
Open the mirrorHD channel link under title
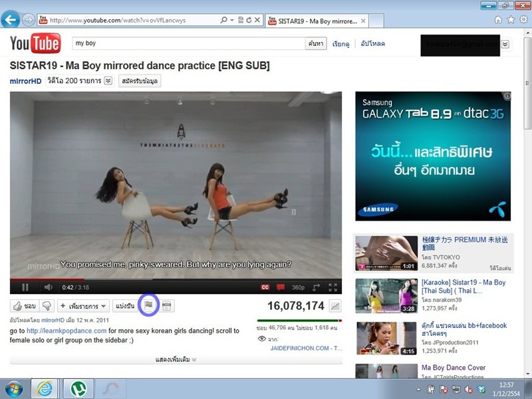(25, 81)
